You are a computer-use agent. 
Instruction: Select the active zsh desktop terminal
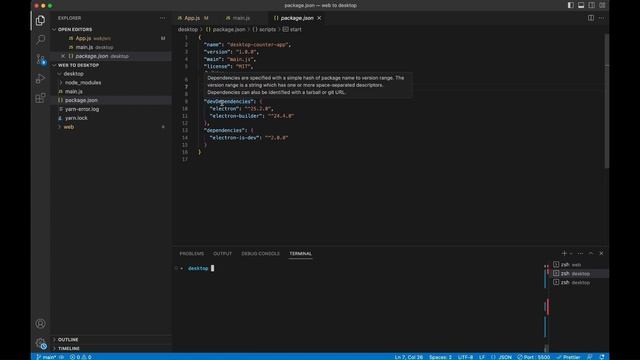point(580,273)
